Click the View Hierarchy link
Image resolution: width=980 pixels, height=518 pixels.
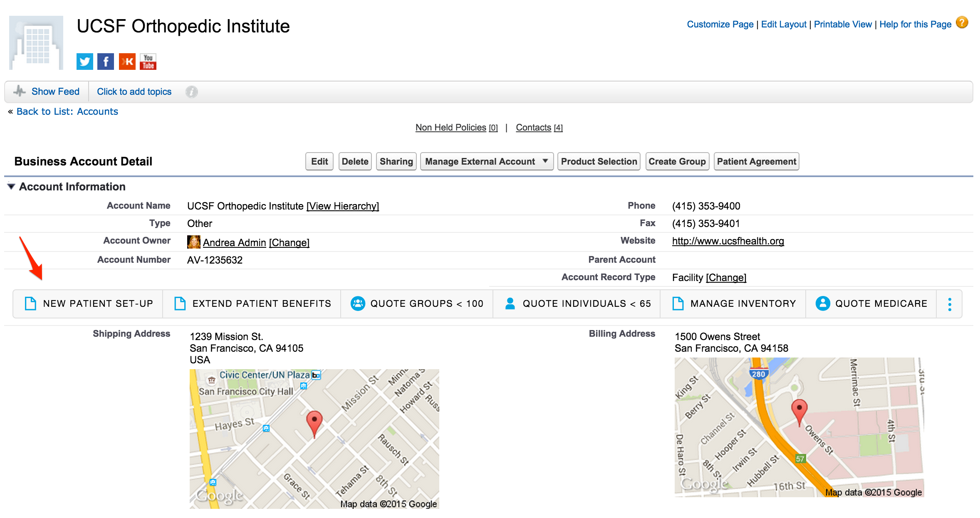343,206
